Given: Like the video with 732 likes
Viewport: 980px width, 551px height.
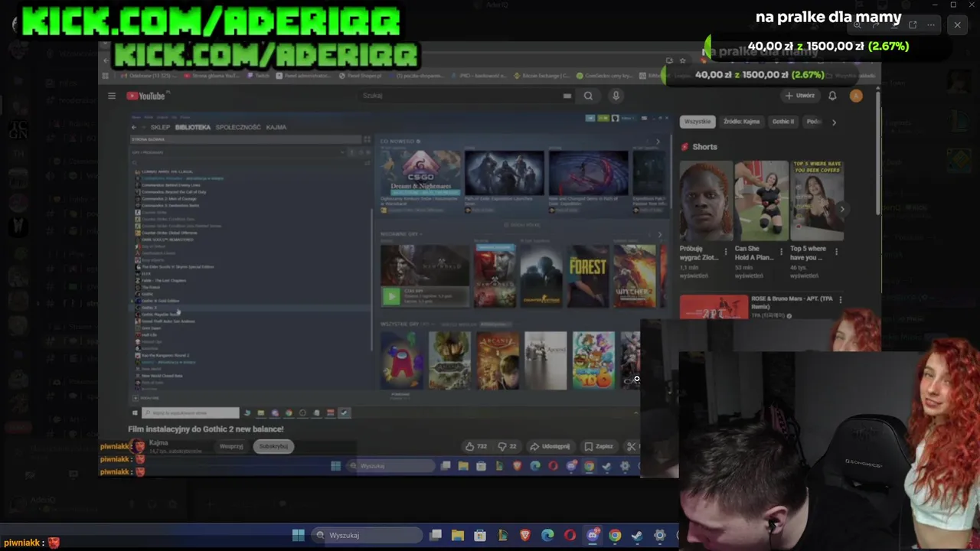Looking at the screenshot, I should click(x=476, y=446).
